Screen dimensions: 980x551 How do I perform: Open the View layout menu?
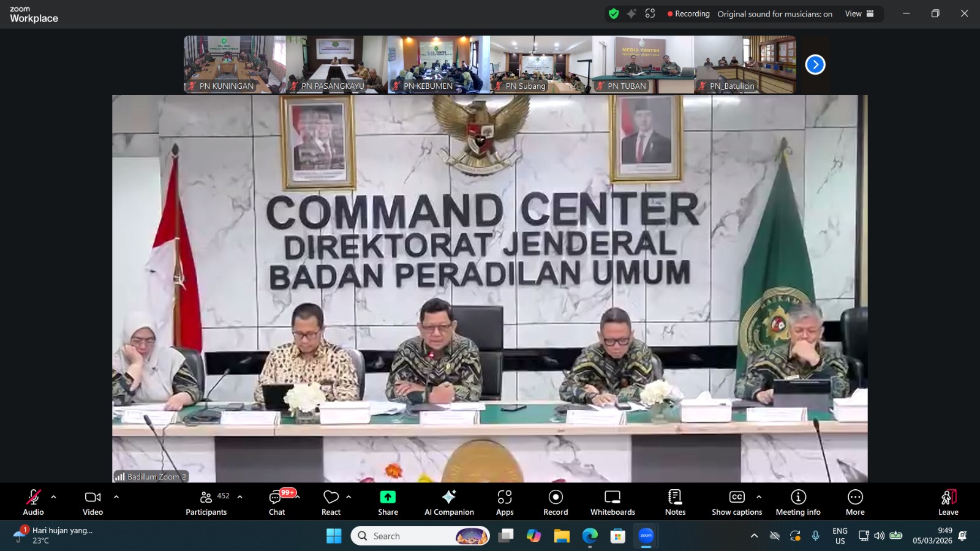pos(853,13)
